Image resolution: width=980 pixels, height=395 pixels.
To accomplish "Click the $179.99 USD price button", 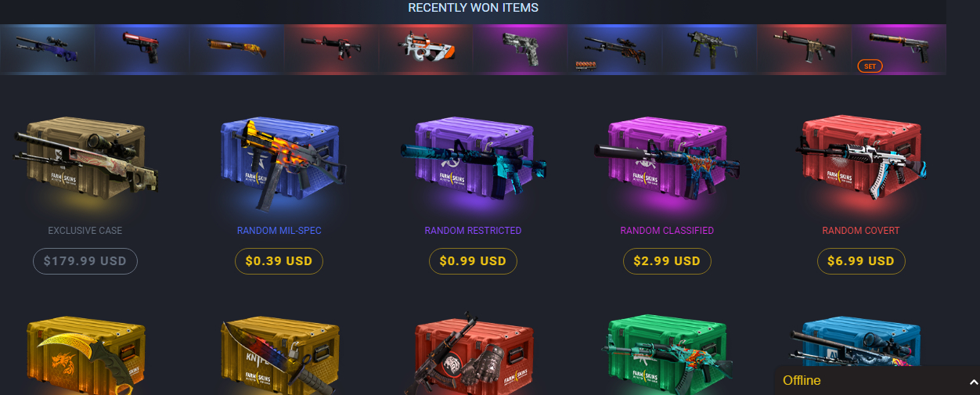I will pyautogui.click(x=85, y=261).
